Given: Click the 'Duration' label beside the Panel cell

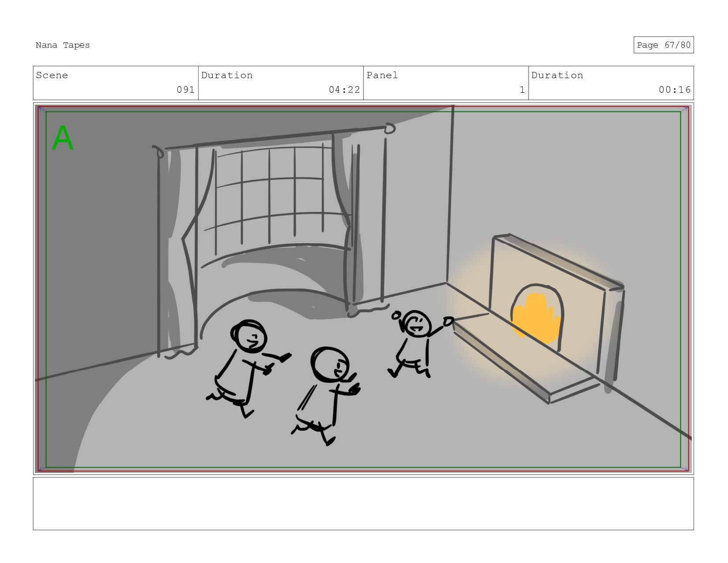Looking at the screenshot, I should click(557, 75).
